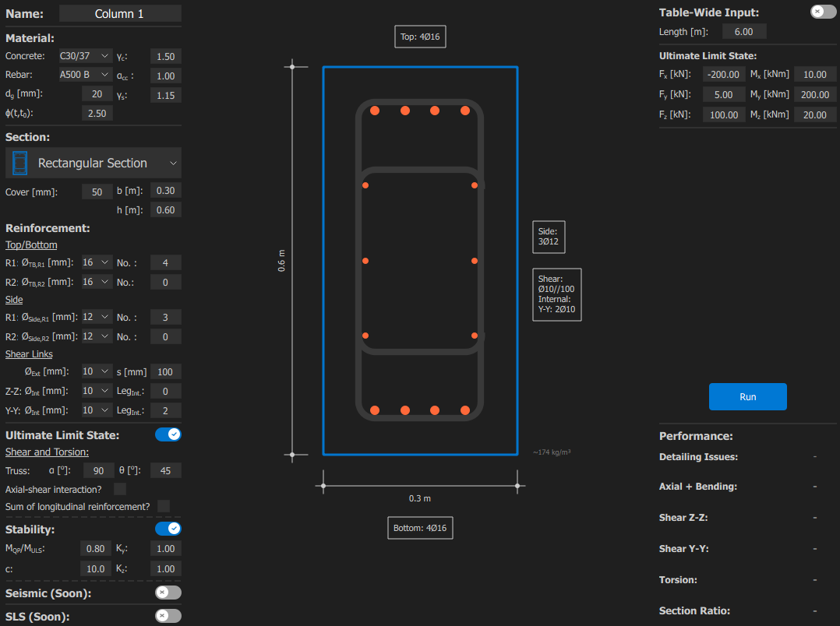The image size is (840, 626).
Task: Click the Section Ratio performance row
Action: click(747, 611)
